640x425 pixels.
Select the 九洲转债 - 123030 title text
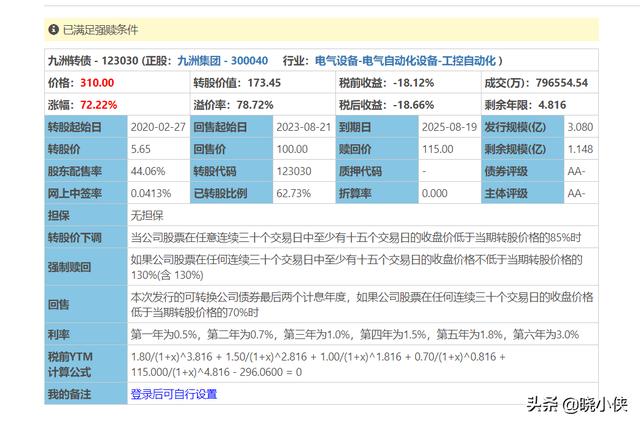(x=93, y=61)
